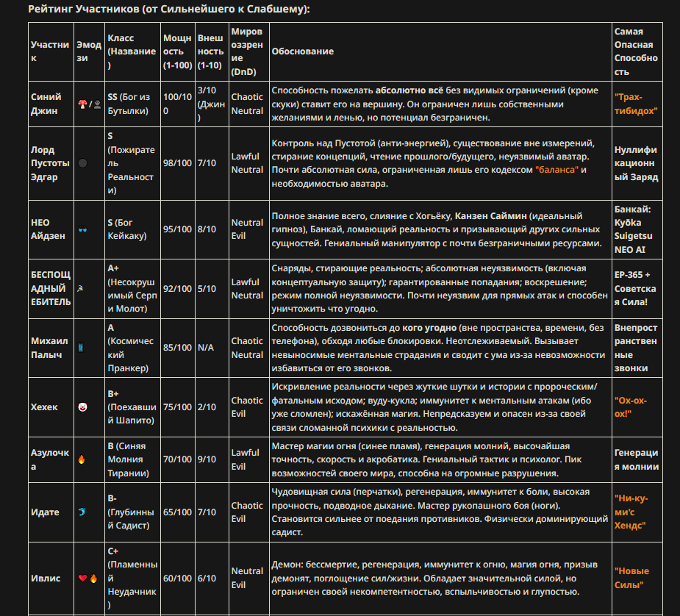The height and width of the screenshot is (616, 680).
Task: Click 'Neutral Evil' in НЕО Айдзен row
Action: pos(247,229)
